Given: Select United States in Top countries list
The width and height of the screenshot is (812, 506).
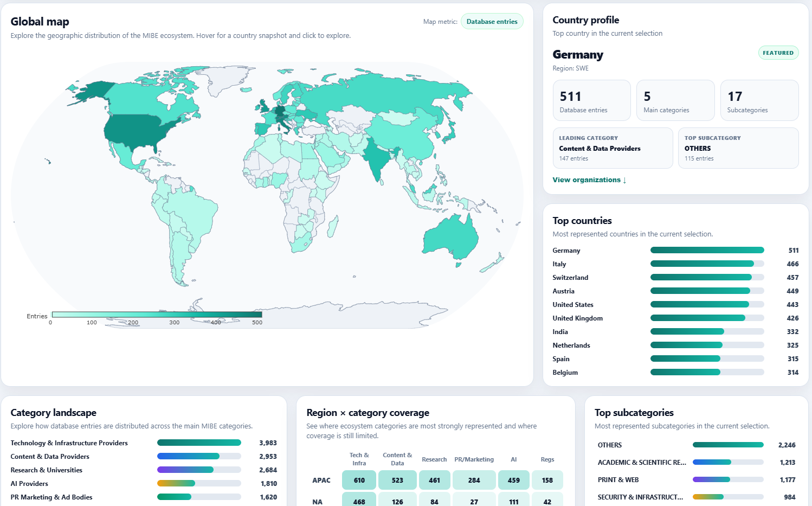Looking at the screenshot, I should 675,304.
